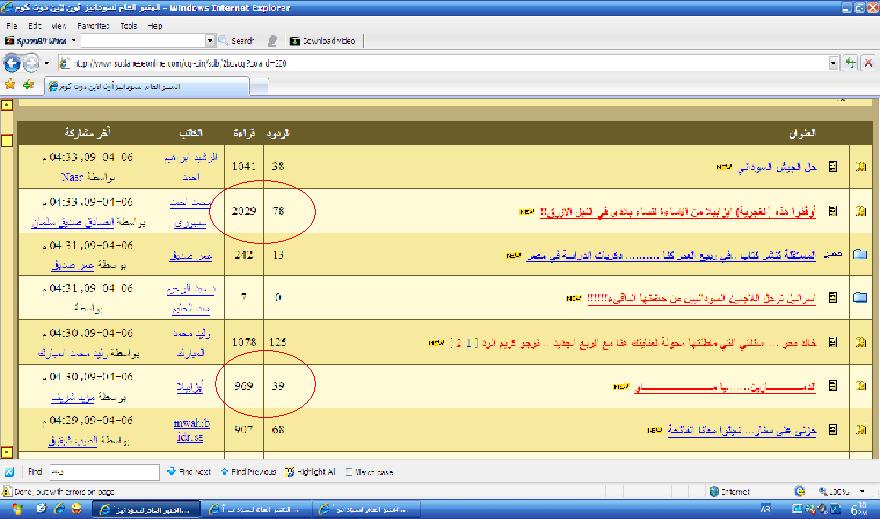Image resolution: width=880 pixels, height=519 pixels.
Task: Click the Find Previous arrow
Action: pyautogui.click(x=250, y=471)
